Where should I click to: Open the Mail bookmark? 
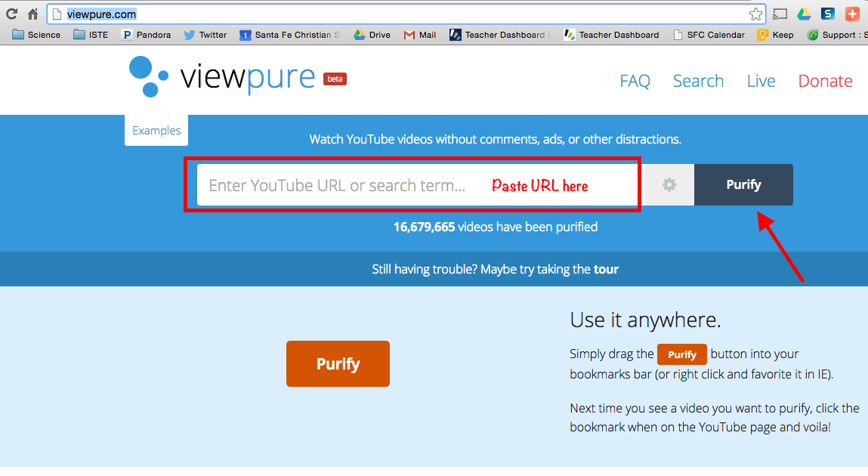tap(419, 35)
